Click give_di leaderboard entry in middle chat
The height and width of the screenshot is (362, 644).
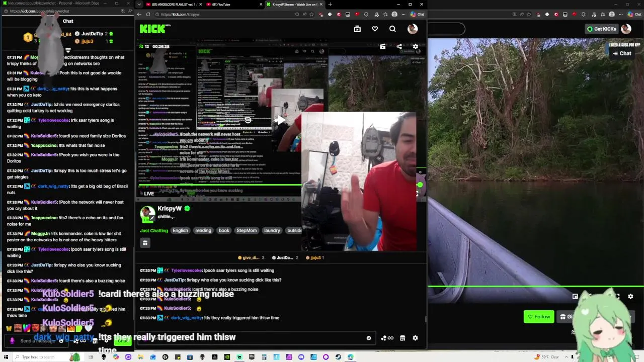click(x=252, y=258)
